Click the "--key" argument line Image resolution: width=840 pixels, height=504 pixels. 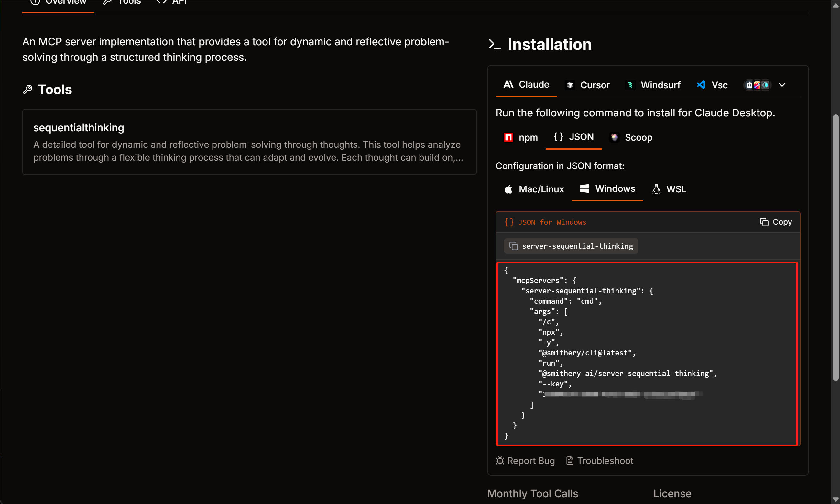click(x=555, y=384)
